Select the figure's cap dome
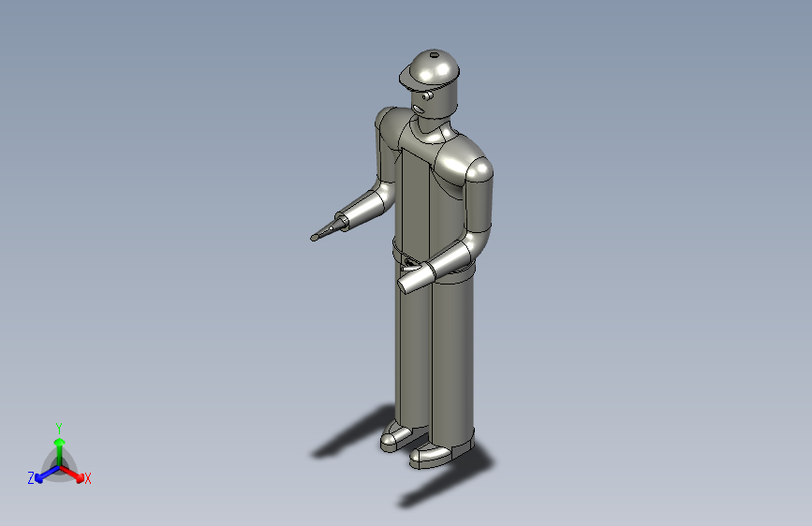The height and width of the screenshot is (526, 812). coord(434,67)
